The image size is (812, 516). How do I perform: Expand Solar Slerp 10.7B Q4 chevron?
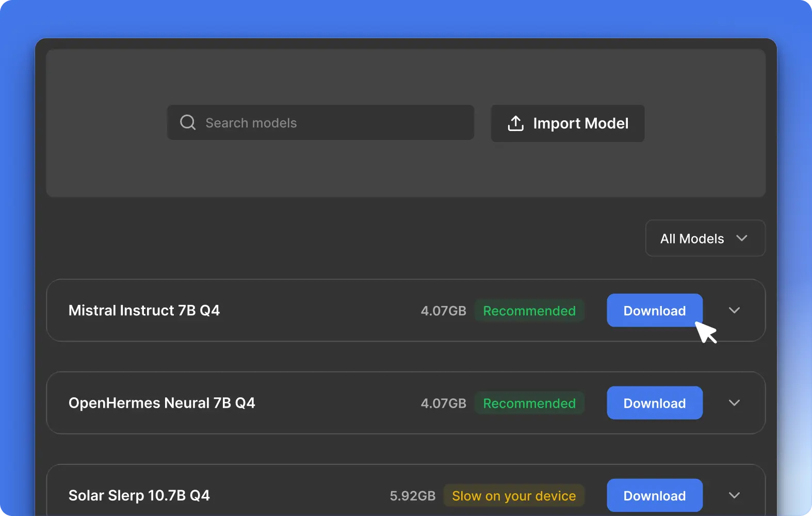734,495
